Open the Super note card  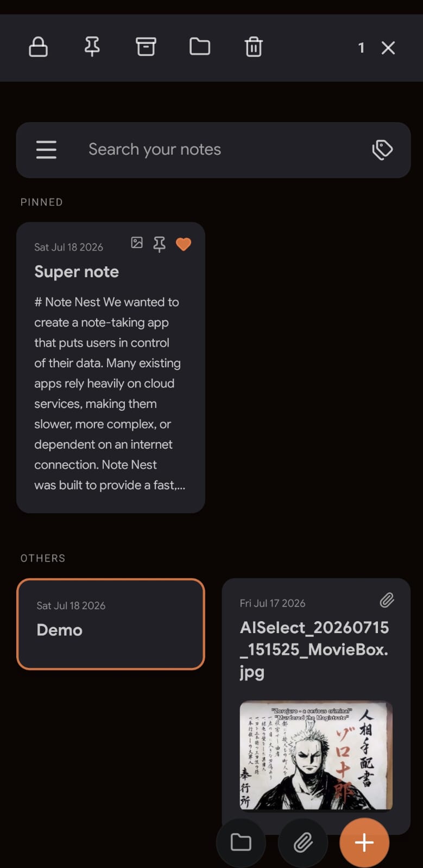pos(111,367)
